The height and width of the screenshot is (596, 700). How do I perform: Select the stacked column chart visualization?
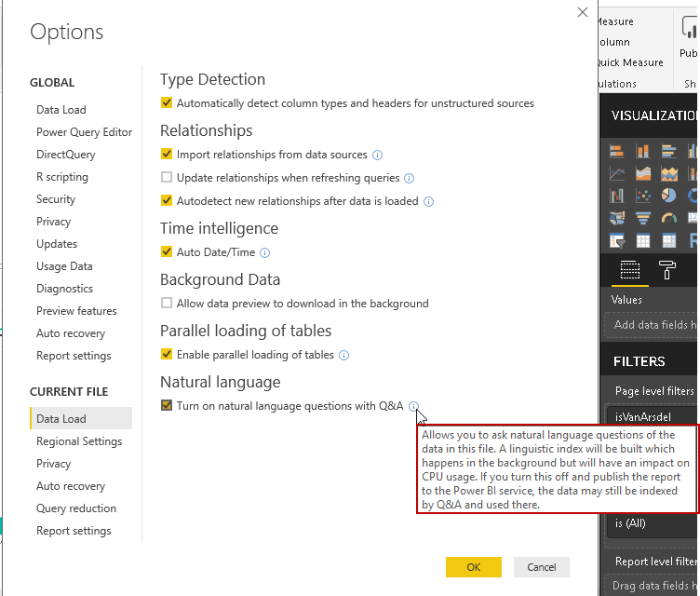pyautogui.click(x=642, y=151)
